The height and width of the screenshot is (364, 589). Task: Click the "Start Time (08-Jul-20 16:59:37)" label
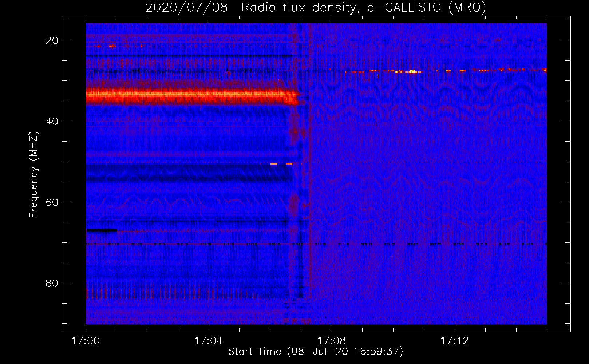click(x=316, y=352)
